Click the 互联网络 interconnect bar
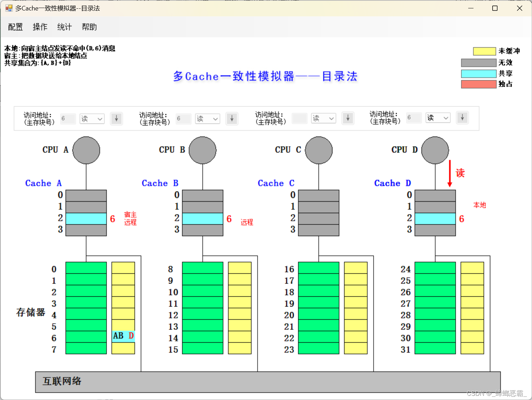 click(x=268, y=382)
